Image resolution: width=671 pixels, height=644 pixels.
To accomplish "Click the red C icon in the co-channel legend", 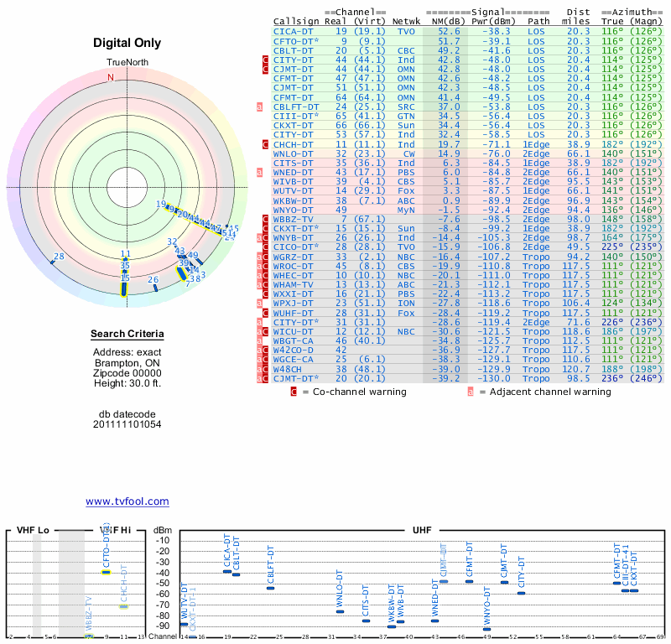I will 294,392.
